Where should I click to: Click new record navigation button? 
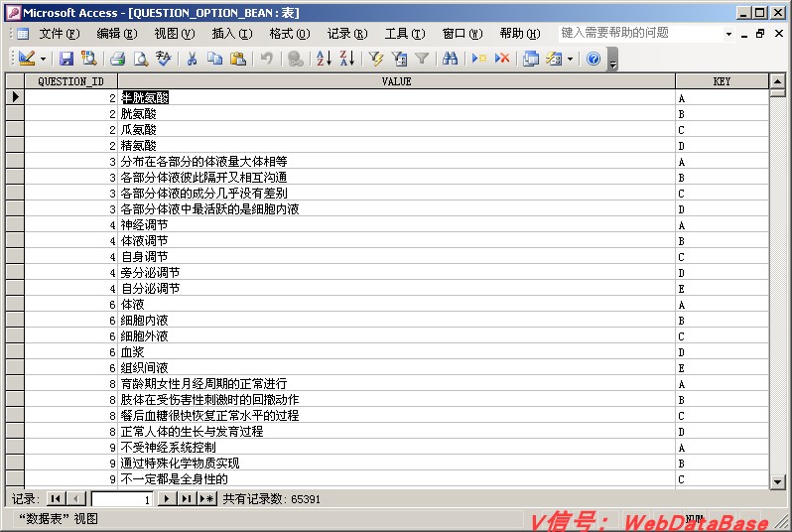pos(206,498)
